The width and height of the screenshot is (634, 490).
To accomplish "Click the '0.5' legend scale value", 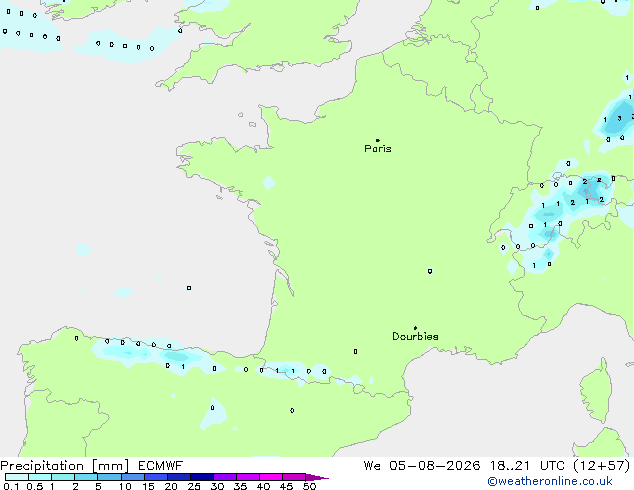I will [34, 486].
